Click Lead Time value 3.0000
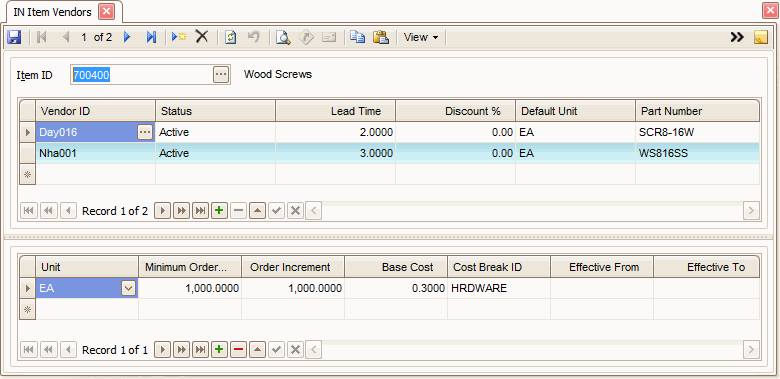Image resolution: width=780 pixels, height=379 pixels. 335,153
